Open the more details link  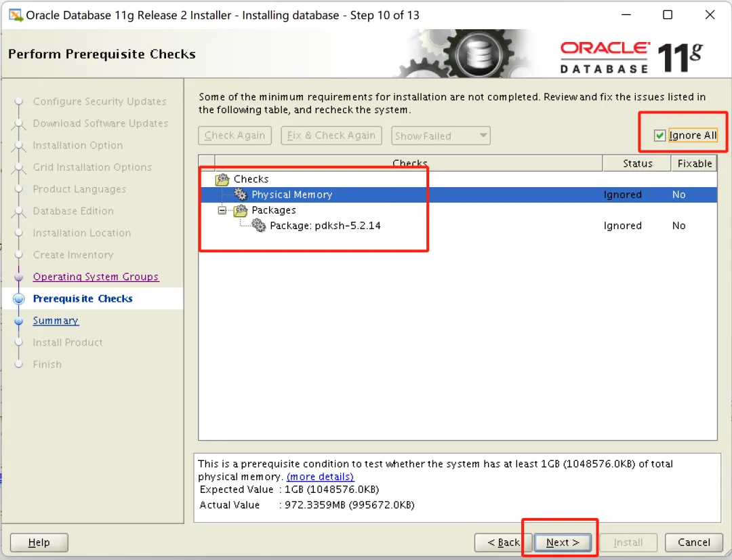pyautogui.click(x=320, y=477)
